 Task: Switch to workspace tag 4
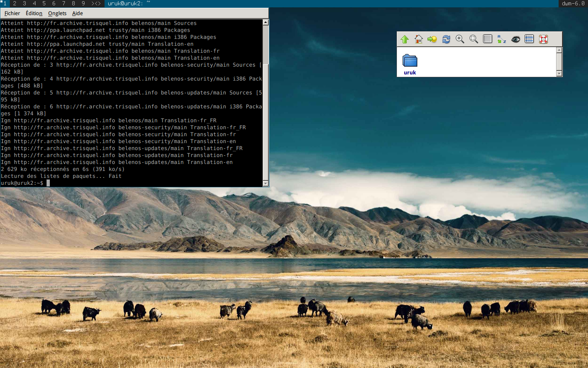[34, 4]
